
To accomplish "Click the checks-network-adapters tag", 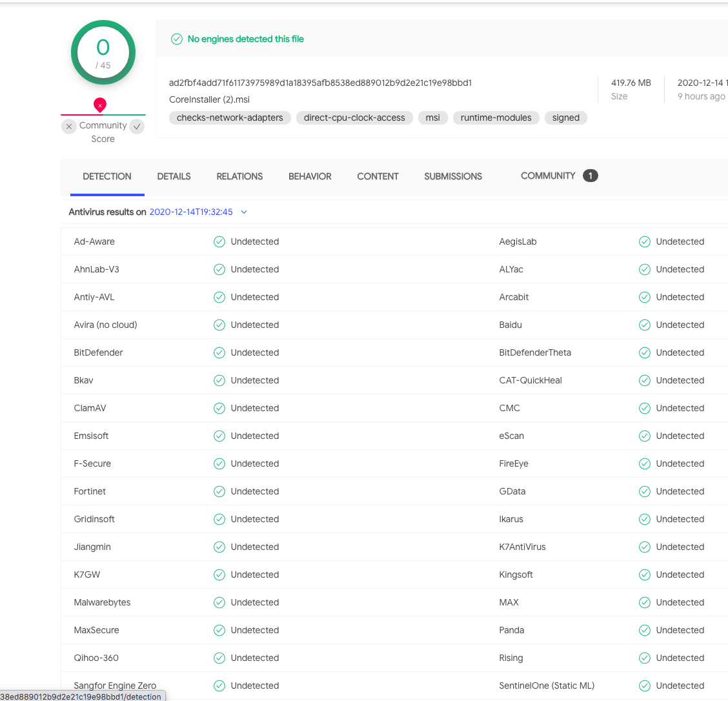I will coord(230,118).
